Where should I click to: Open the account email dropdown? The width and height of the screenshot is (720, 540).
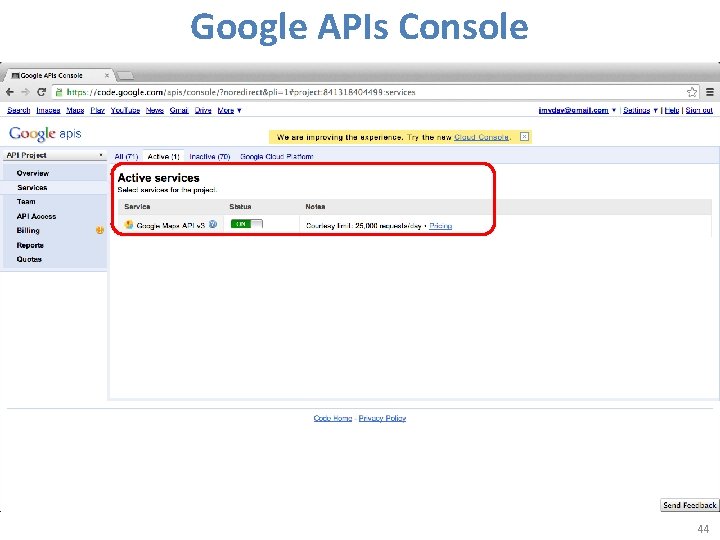577,110
